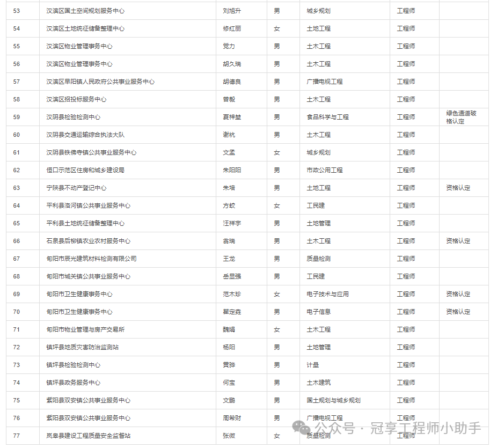Screen dimensions: 497x448
Task: Click the name 朱培
Action: (x=229, y=188)
